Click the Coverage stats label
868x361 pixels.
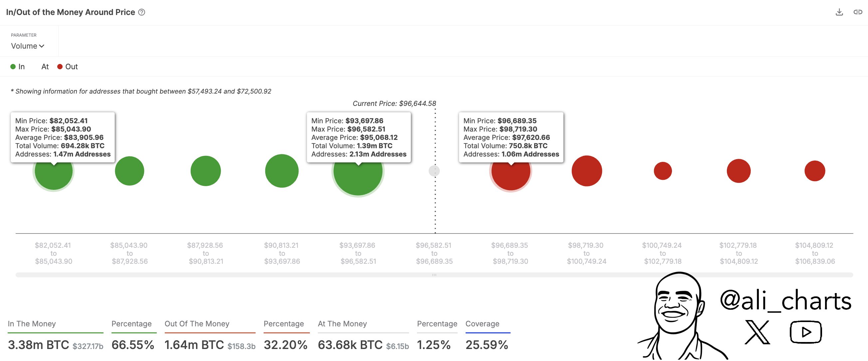click(482, 324)
